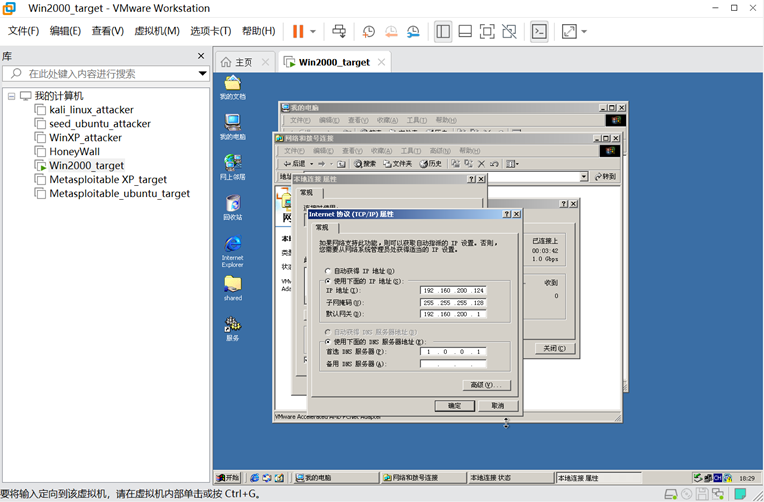Select kali_linux_attacker in the library
Image resolution: width=764 pixels, height=502 pixels.
(91, 110)
